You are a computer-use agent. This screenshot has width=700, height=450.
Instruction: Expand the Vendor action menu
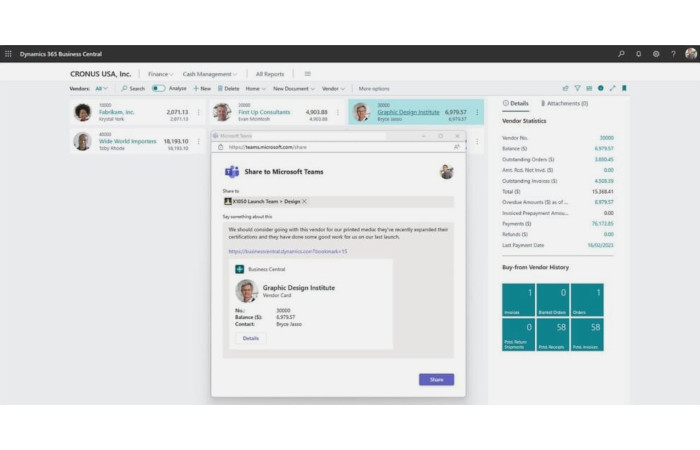pyautogui.click(x=333, y=88)
